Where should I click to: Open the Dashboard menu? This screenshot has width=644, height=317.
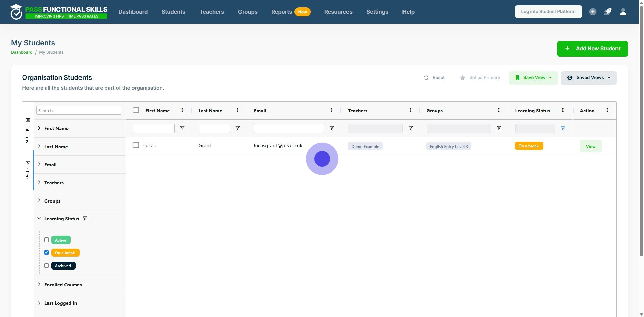coord(133,12)
